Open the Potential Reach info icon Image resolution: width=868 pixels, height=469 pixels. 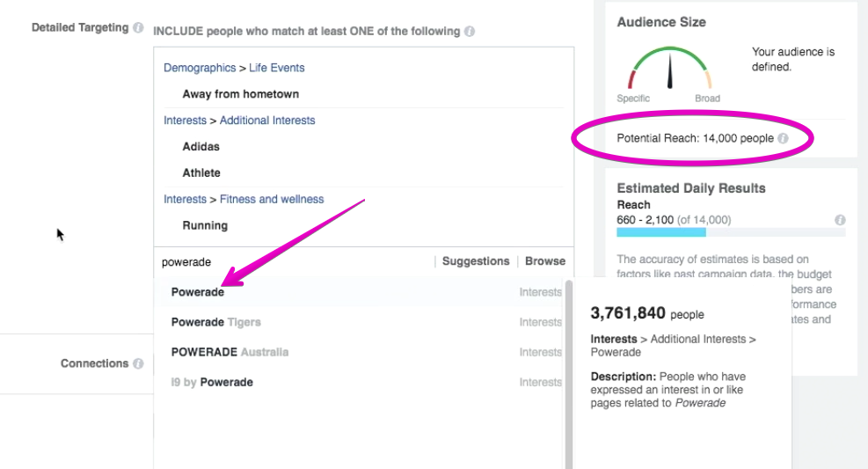[x=783, y=138]
